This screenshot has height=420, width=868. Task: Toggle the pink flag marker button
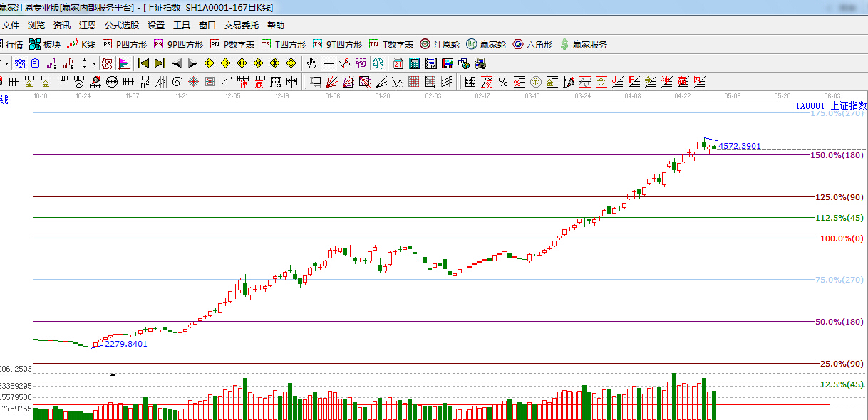124,63
